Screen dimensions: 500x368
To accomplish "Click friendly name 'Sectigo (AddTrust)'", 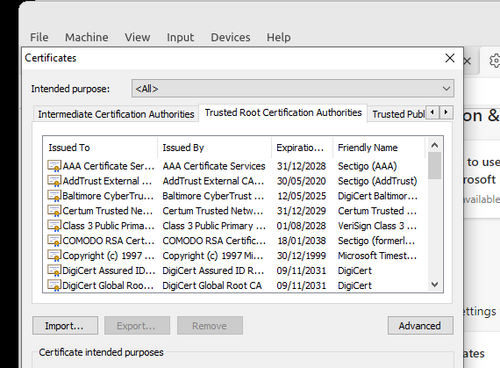I will 377,181.
